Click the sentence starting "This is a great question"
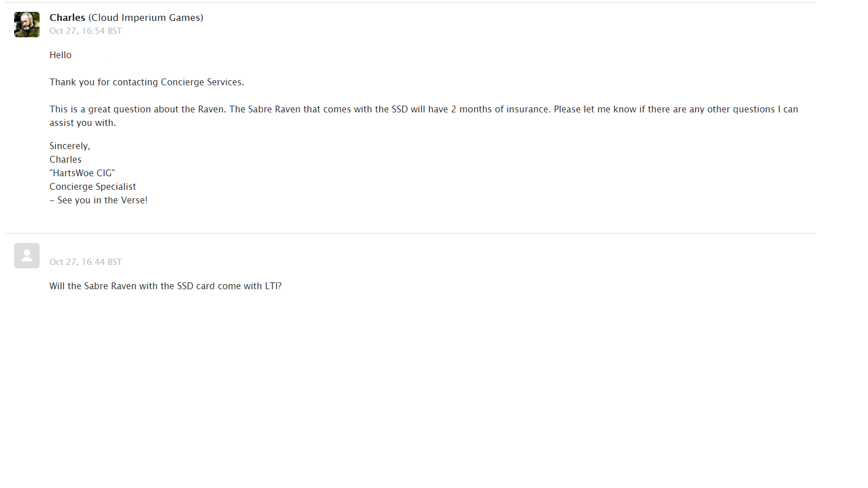This screenshot has height=488, width=868. click(137, 110)
